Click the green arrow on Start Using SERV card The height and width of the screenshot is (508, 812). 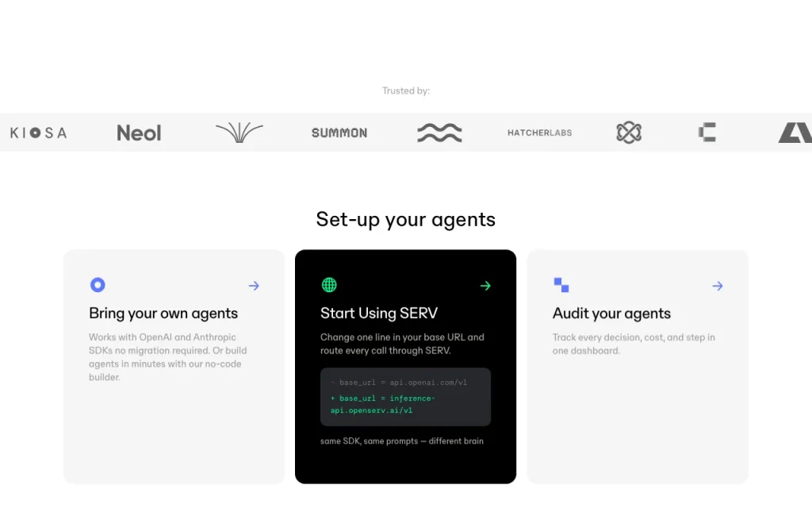click(x=485, y=286)
